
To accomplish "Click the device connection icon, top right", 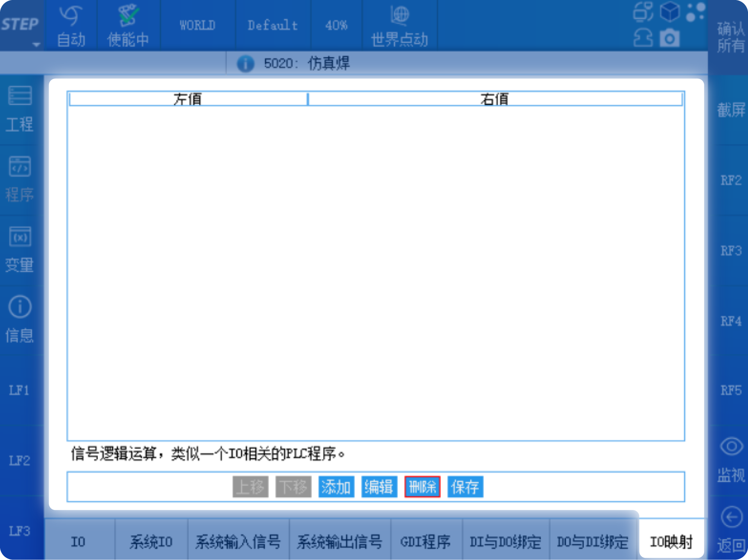I will tap(643, 11).
